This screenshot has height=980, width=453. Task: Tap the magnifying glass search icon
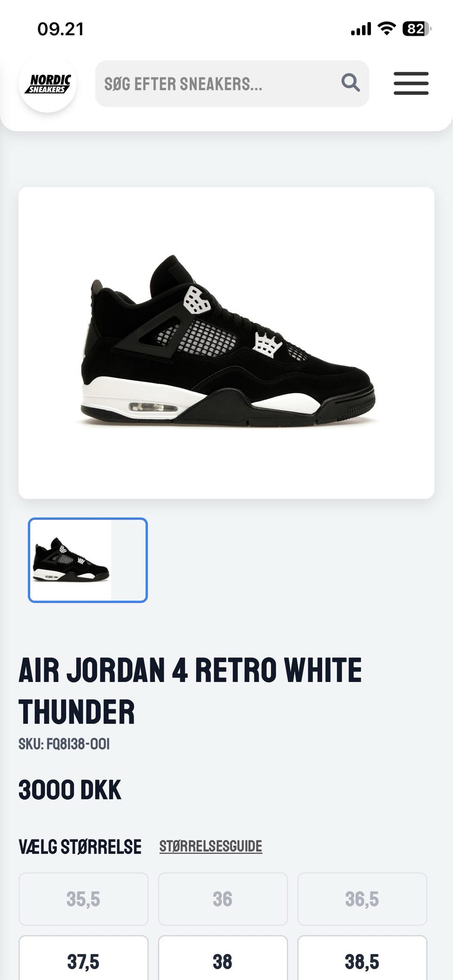(x=351, y=83)
